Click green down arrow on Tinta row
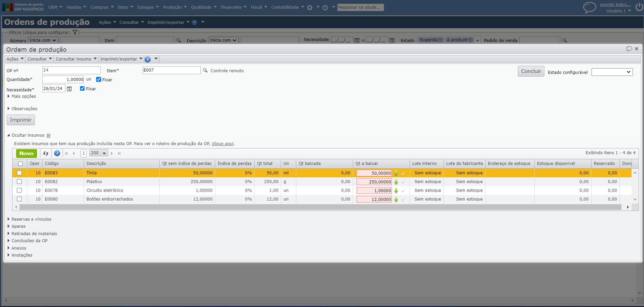The image size is (644, 307). point(396,173)
